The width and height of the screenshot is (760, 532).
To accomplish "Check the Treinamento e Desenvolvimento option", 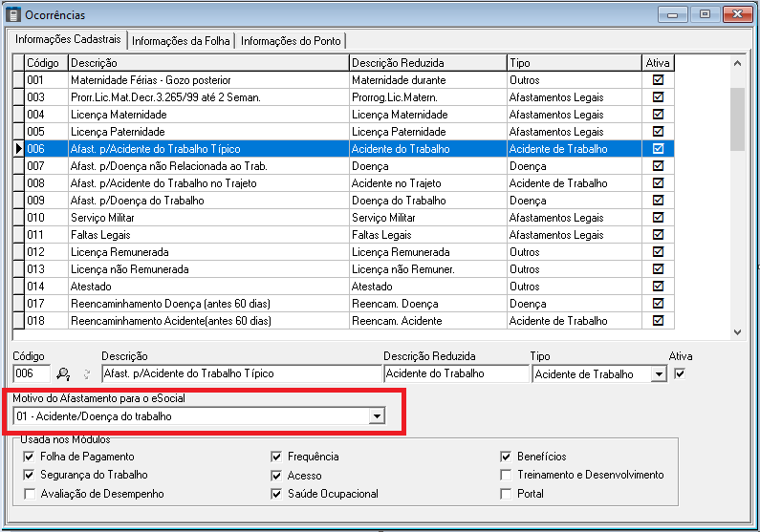I will pos(506,475).
